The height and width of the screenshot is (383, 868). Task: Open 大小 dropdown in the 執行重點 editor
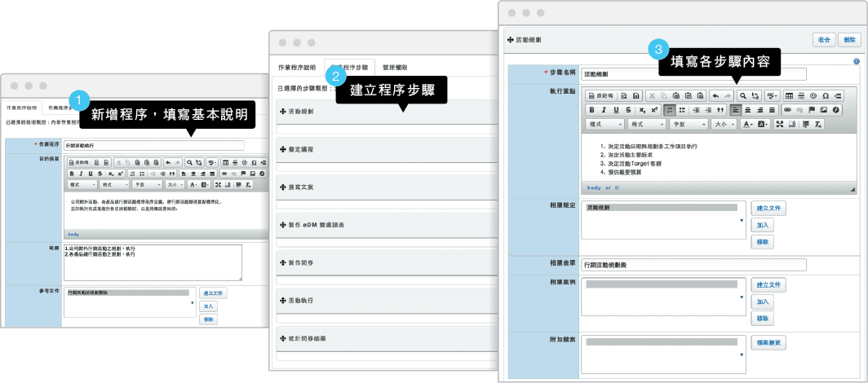click(x=724, y=124)
